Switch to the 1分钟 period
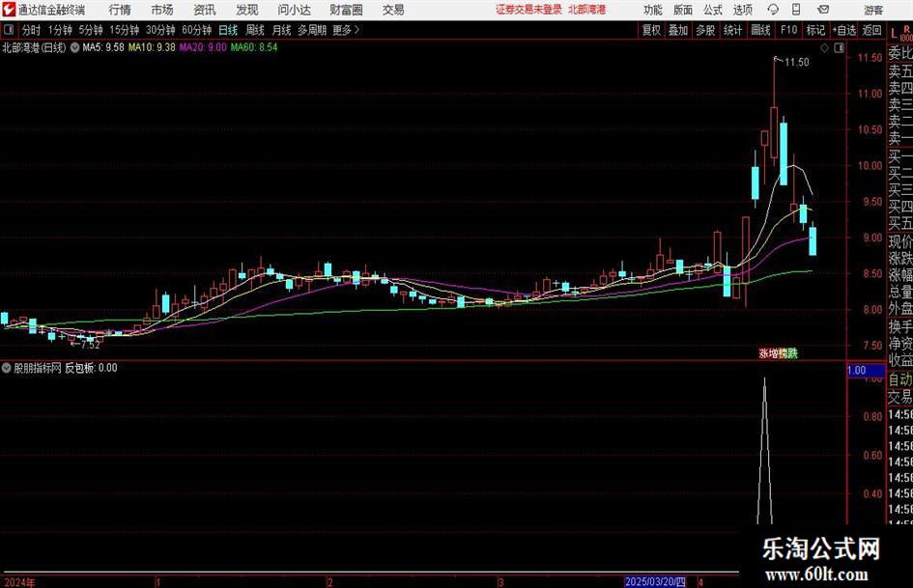913x588 pixels. (60, 30)
